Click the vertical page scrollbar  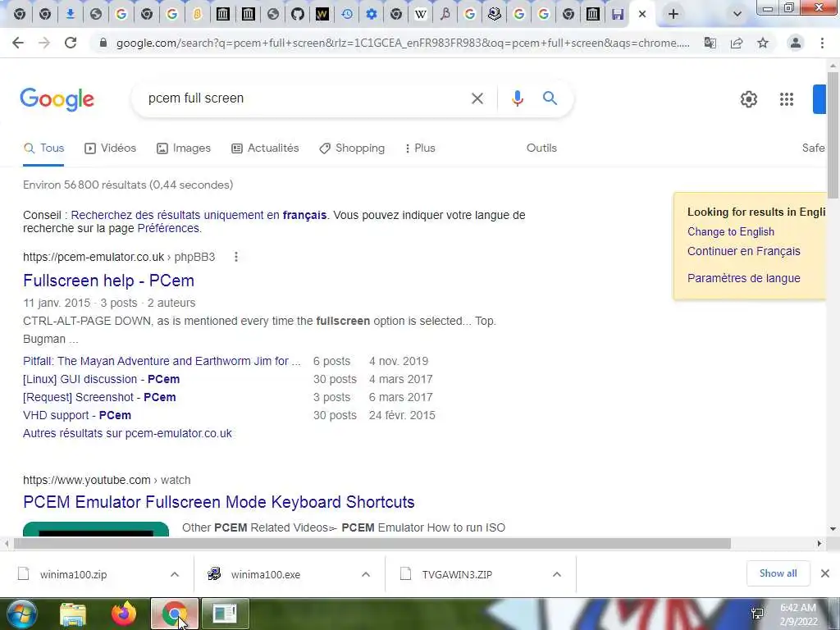(833, 134)
